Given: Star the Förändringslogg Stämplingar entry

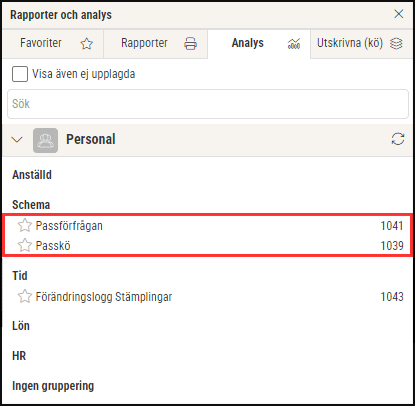Looking at the screenshot, I should pyautogui.click(x=25, y=296).
